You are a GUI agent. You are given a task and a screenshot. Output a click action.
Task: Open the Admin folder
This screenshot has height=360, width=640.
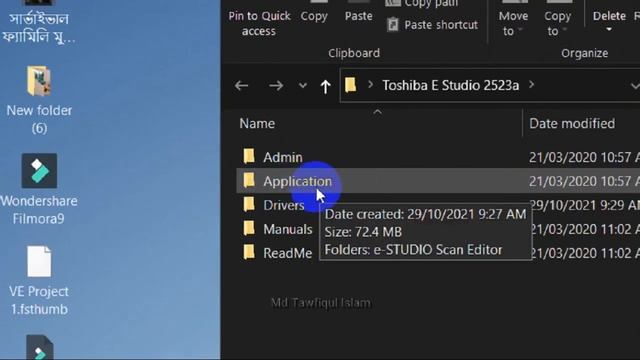pyautogui.click(x=282, y=157)
